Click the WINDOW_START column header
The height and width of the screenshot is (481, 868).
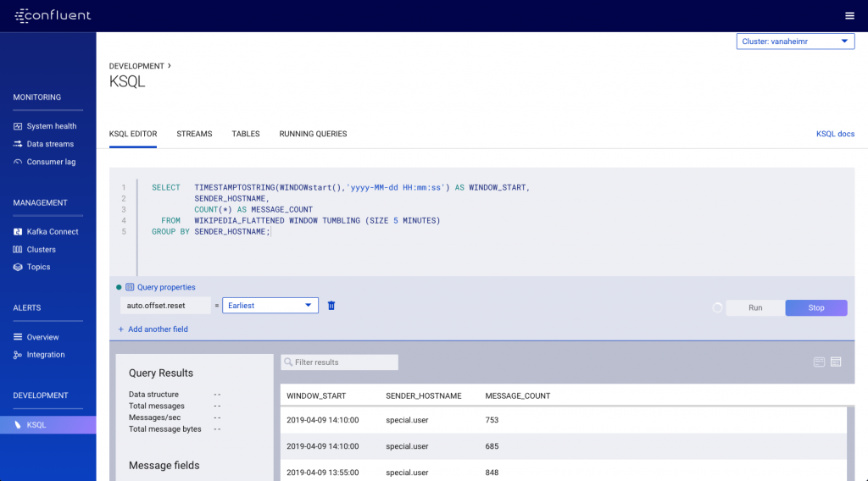(x=316, y=395)
